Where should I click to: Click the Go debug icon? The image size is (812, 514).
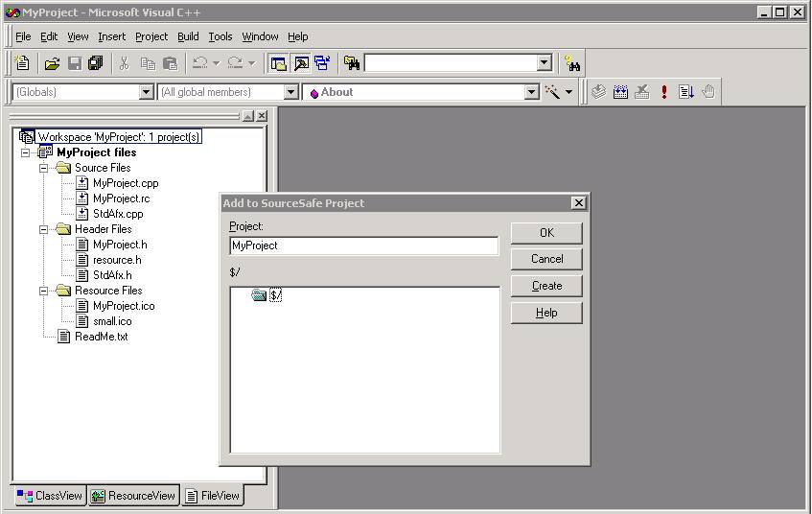[686, 92]
